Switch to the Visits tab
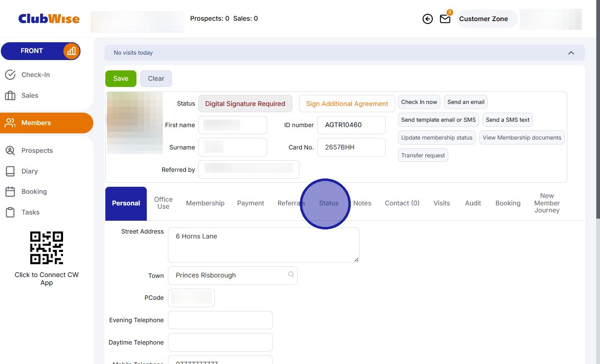This screenshot has width=600, height=364. tap(442, 203)
